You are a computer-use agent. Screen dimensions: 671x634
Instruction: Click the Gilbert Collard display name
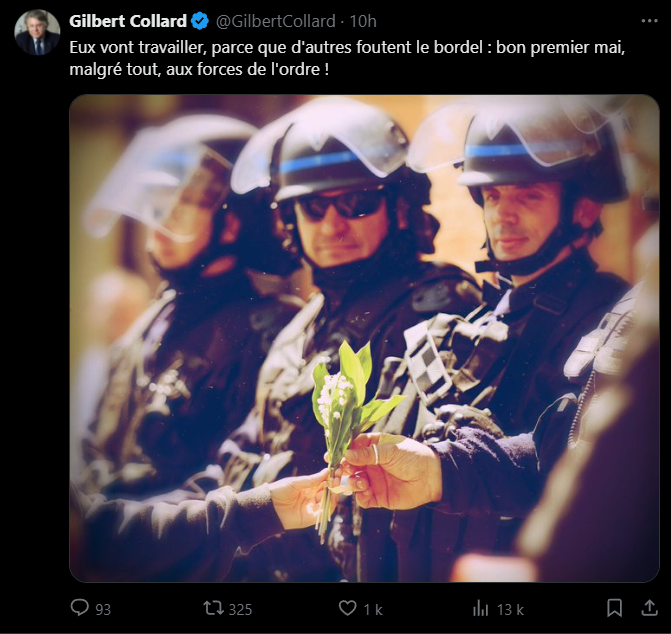pyautogui.click(x=128, y=21)
